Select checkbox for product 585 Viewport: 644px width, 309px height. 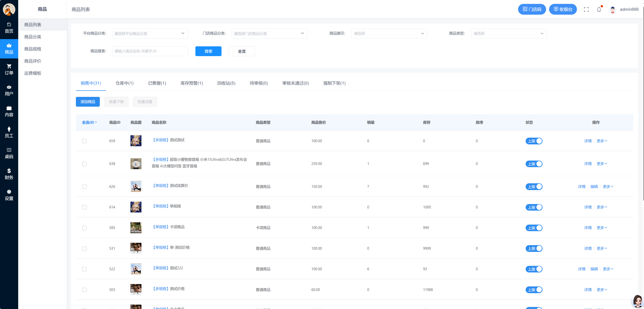click(x=84, y=228)
